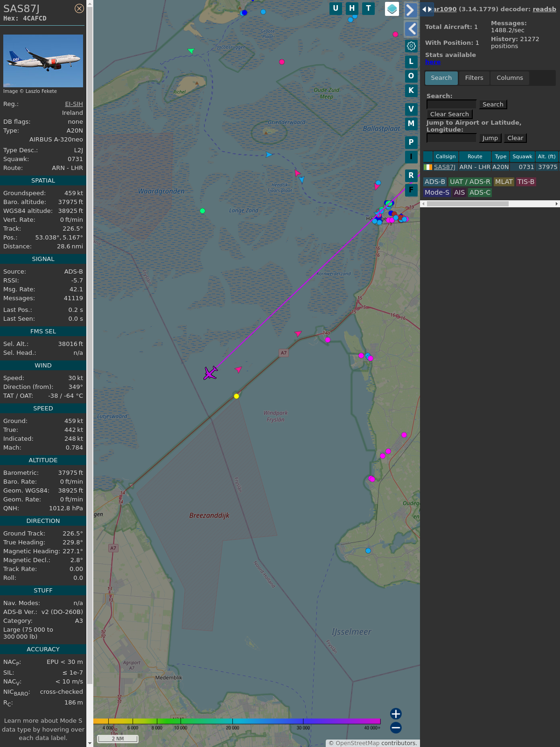Zoom in with the plus button
Screen dimensions: 560x747
[396, 714]
